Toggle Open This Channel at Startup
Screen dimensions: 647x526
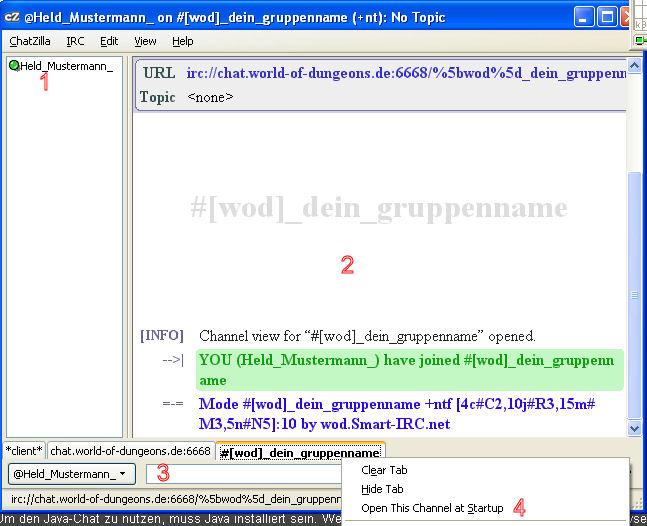coord(432,508)
